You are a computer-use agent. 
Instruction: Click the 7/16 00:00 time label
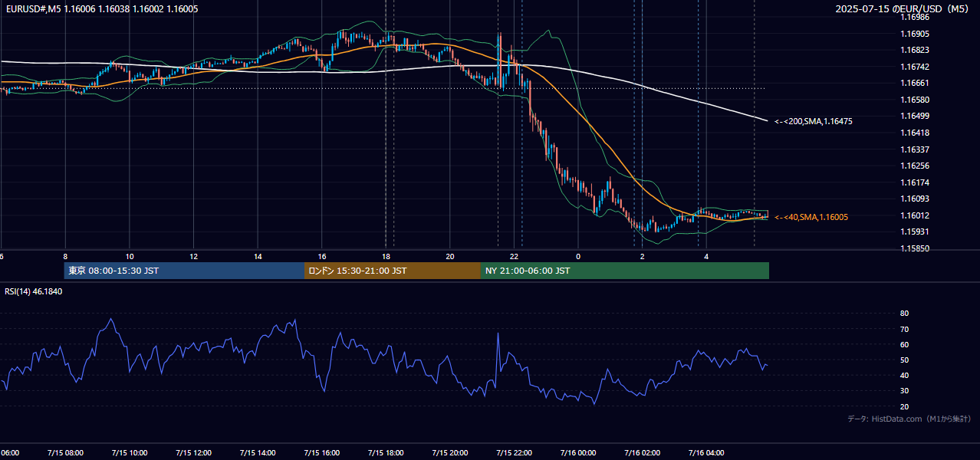[x=578, y=453]
